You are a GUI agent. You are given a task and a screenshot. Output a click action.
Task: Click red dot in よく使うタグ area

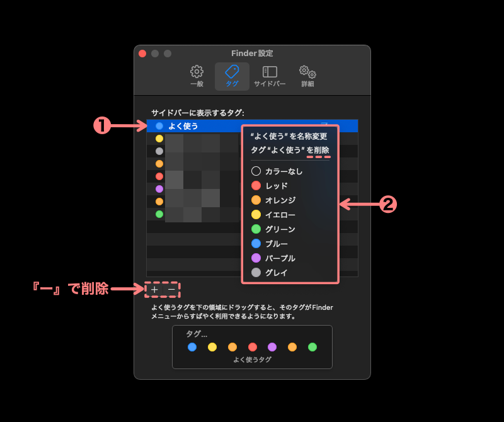(253, 347)
